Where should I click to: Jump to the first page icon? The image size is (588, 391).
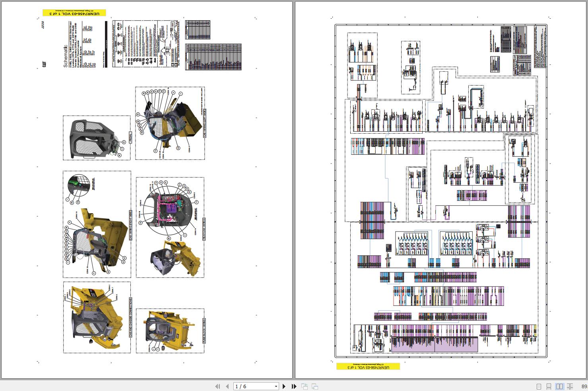click(x=217, y=386)
